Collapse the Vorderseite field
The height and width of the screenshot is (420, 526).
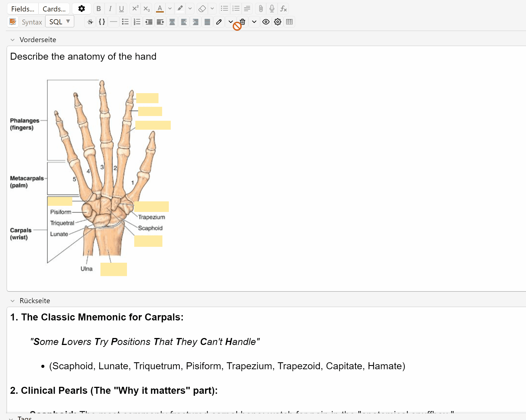(x=13, y=40)
